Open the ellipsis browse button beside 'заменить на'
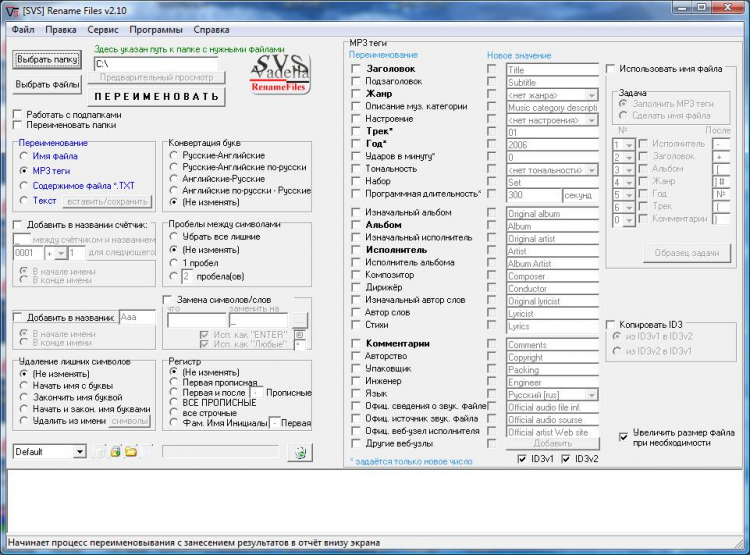This screenshot has height=555, width=750. (300, 319)
